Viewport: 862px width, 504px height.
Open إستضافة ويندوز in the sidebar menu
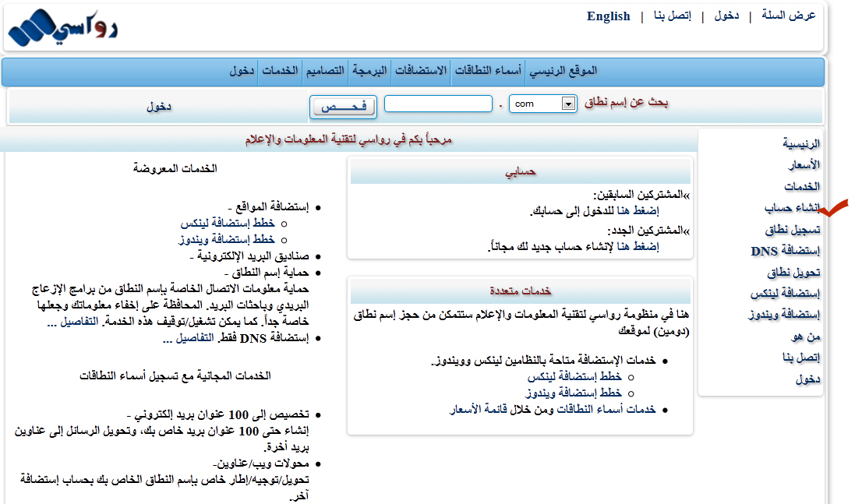click(x=784, y=315)
